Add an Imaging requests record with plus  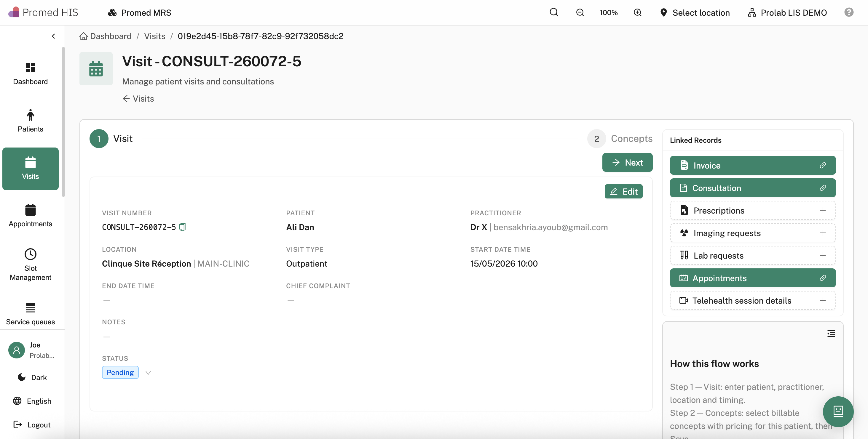coord(823,233)
